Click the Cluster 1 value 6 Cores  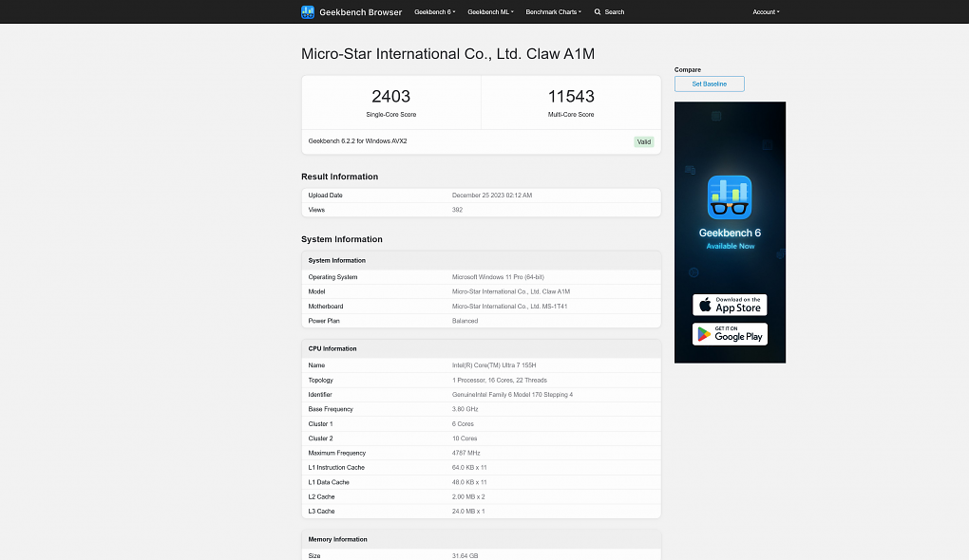(463, 424)
